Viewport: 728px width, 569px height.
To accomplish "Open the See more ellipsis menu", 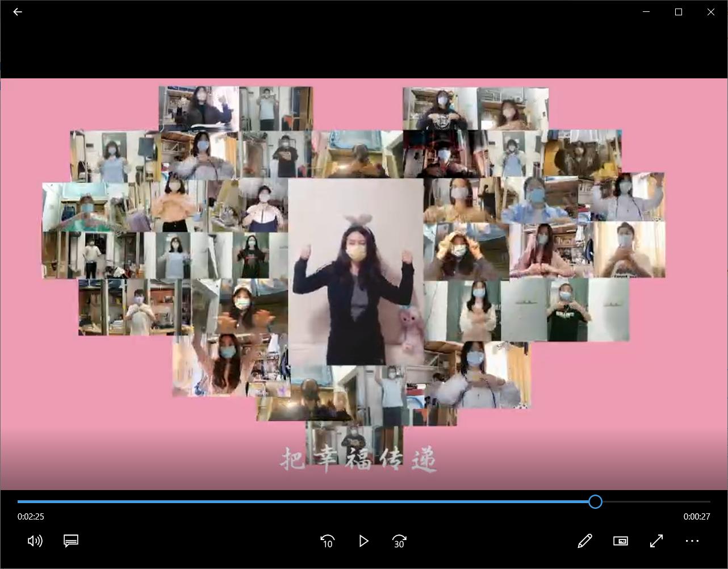I will [x=692, y=541].
